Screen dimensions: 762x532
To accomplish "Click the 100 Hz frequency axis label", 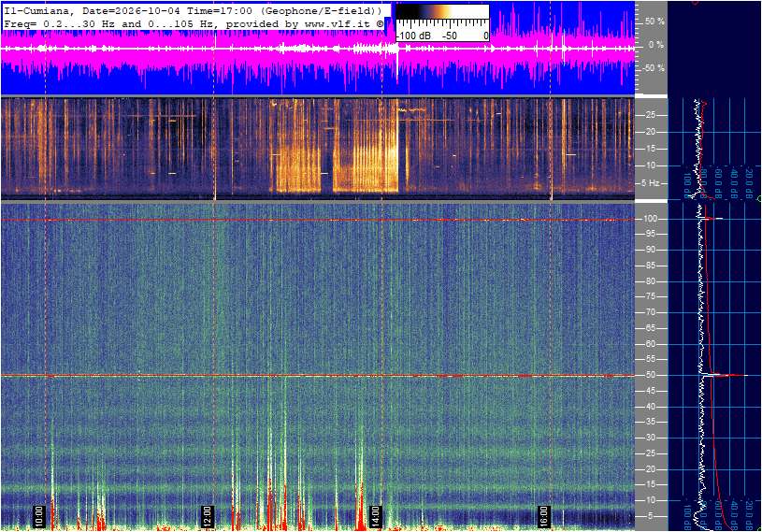I will point(650,219).
